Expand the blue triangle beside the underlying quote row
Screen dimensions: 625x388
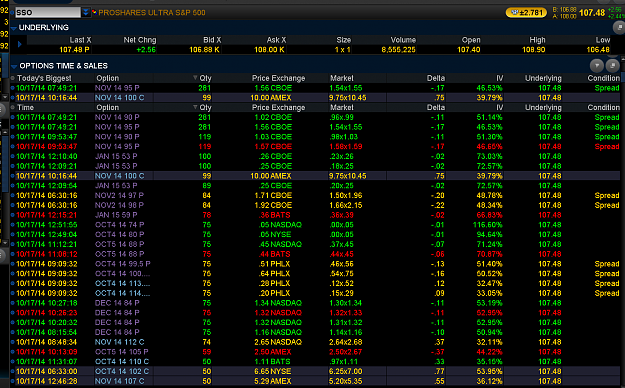[20, 44]
